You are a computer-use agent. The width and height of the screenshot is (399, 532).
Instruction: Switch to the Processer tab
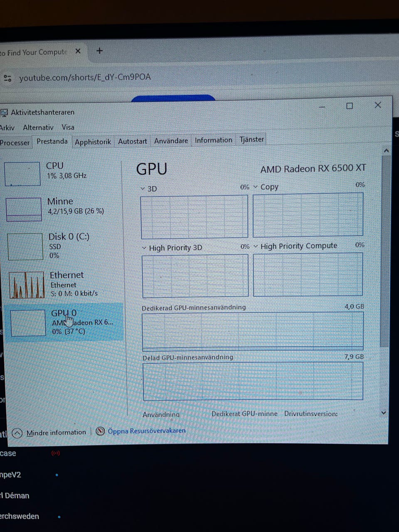(15, 143)
